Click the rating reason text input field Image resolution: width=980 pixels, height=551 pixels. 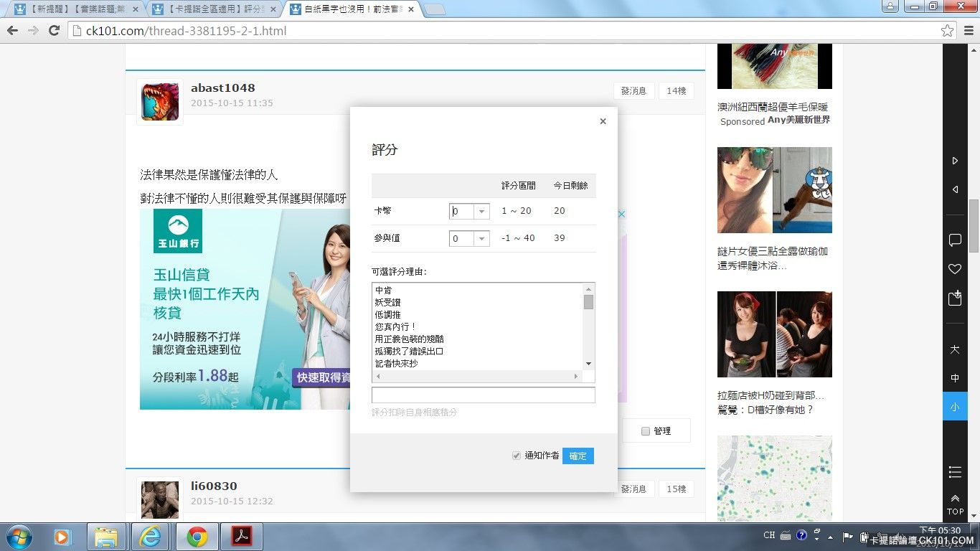pos(483,395)
